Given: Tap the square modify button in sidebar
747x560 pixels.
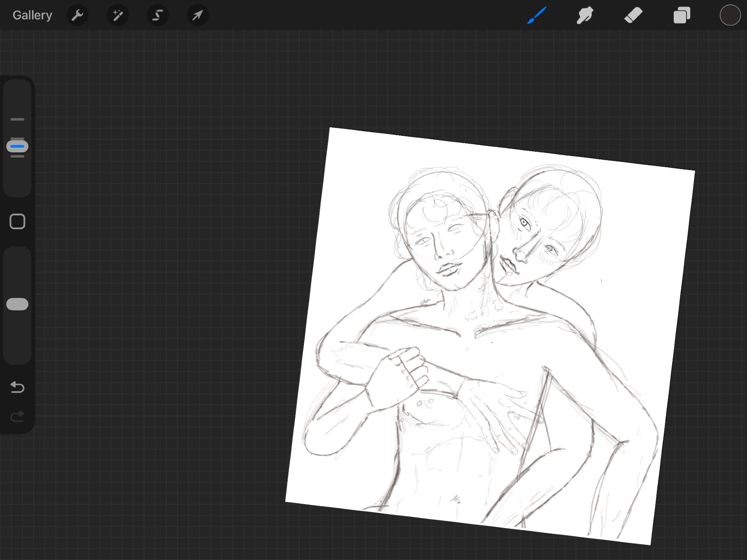Looking at the screenshot, I should tap(17, 221).
